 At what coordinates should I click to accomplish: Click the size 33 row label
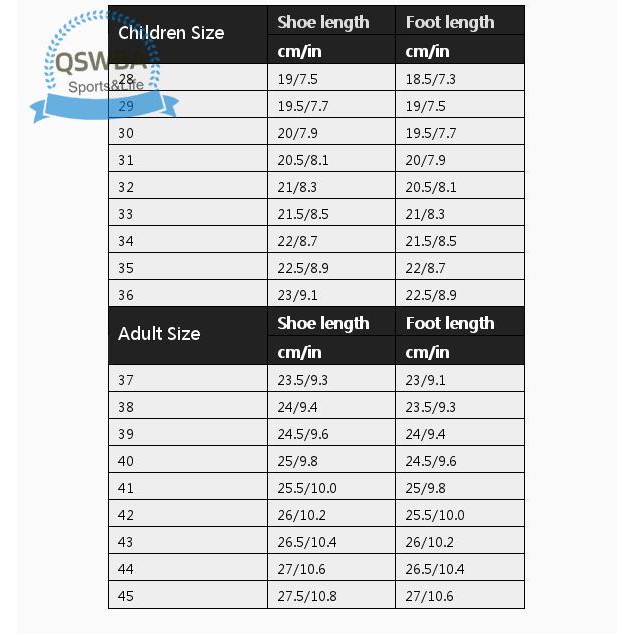[x=127, y=214]
